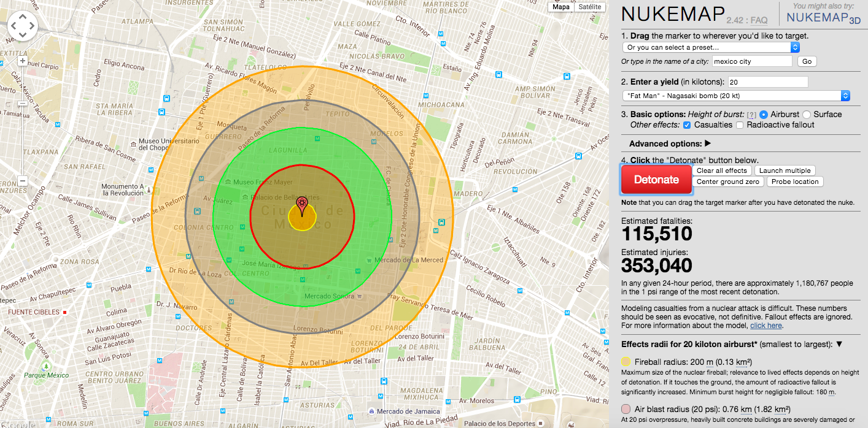The image size is (868, 428).
Task: Uncheck the Casualties checkbox
Action: click(x=687, y=125)
